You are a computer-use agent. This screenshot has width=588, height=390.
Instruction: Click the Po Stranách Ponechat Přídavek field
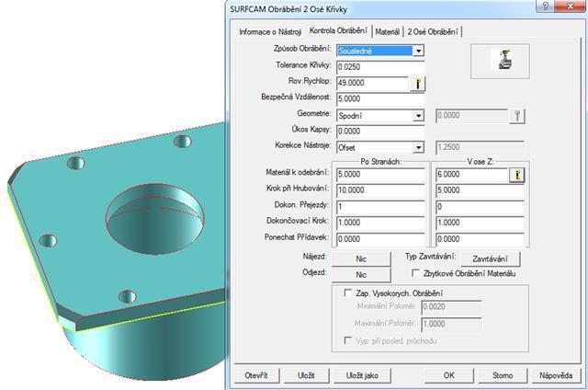coord(380,239)
